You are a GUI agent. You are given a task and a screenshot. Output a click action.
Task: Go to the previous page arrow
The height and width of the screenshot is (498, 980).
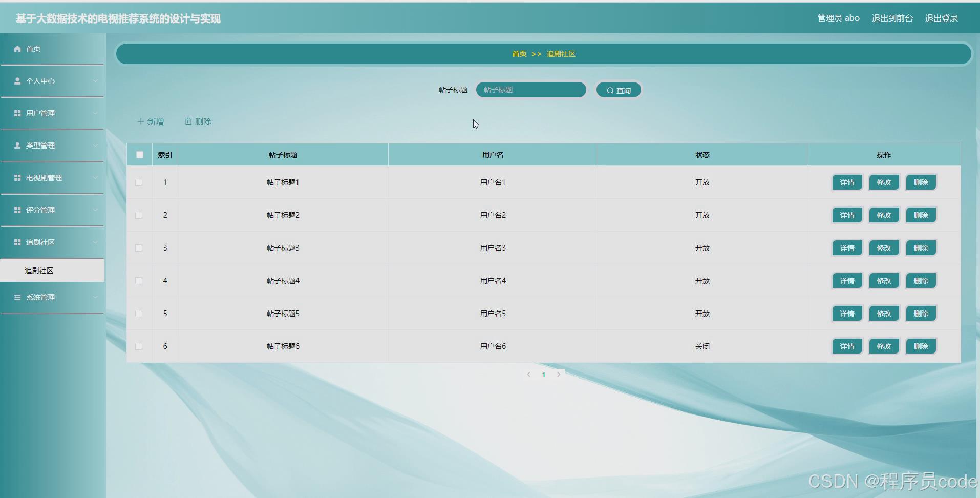528,375
